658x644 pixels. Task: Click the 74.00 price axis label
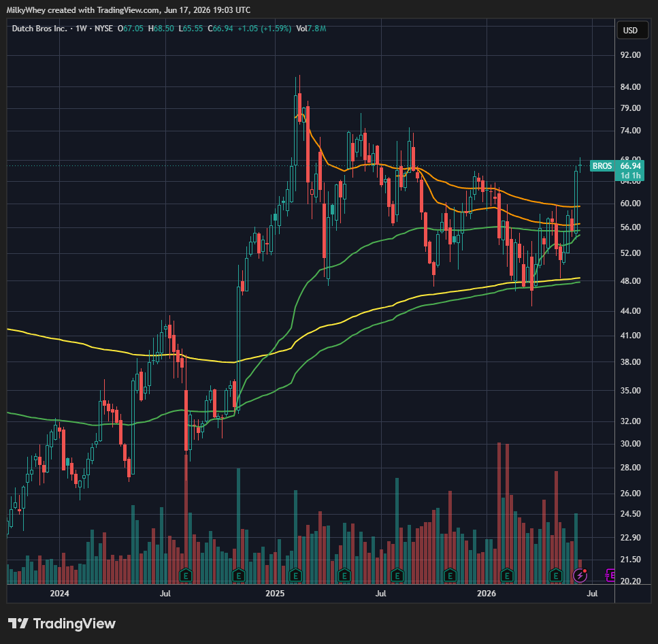tap(630, 131)
